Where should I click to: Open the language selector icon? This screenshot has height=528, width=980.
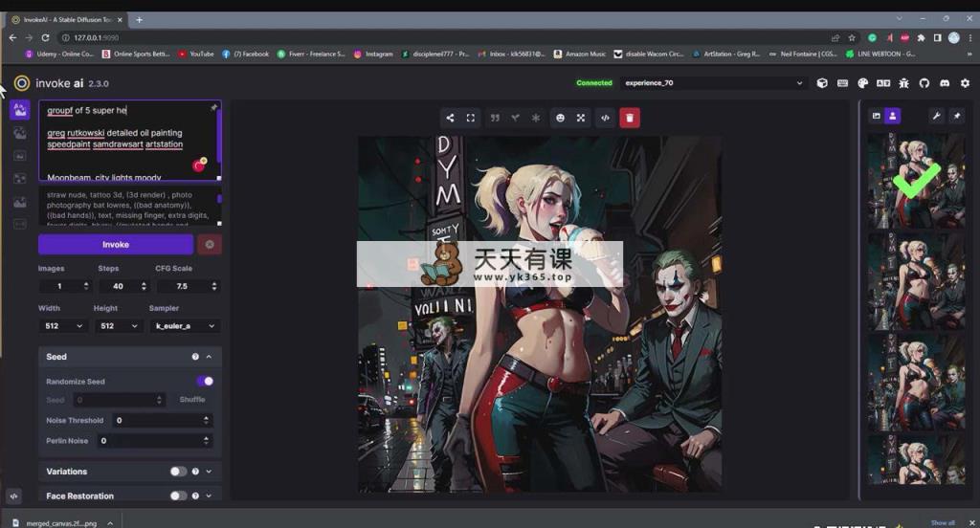click(883, 83)
